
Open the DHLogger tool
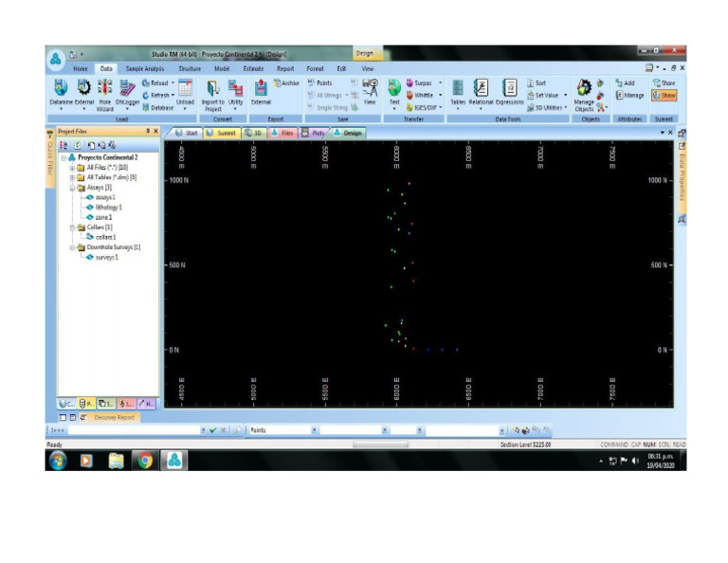coord(127,95)
